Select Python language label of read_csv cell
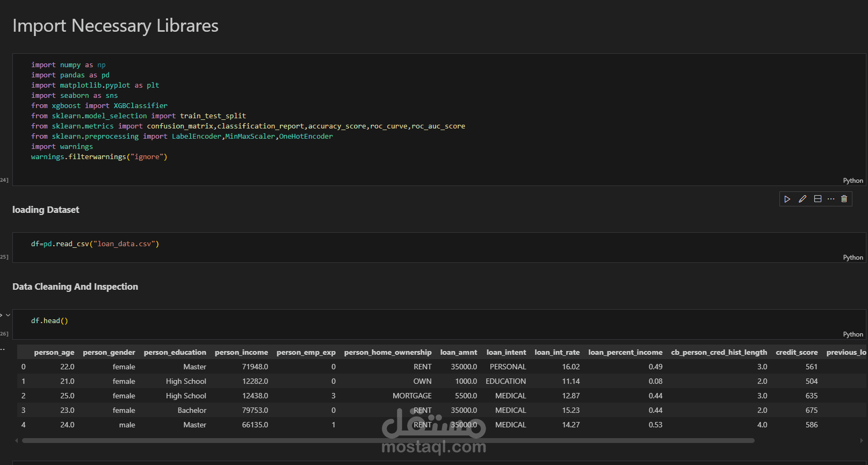This screenshot has height=465, width=868. point(853,257)
